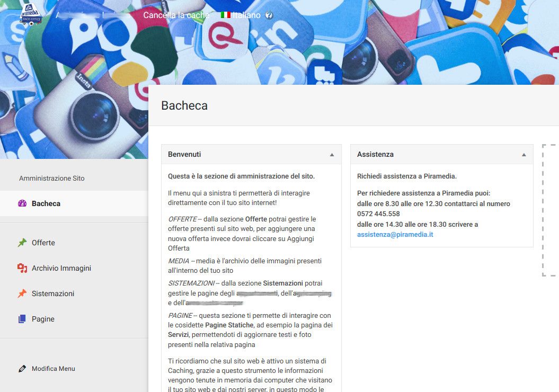The image size is (559, 392).
Task: Click the blue pages icon beside Pagine
Action: pos(22,319)
